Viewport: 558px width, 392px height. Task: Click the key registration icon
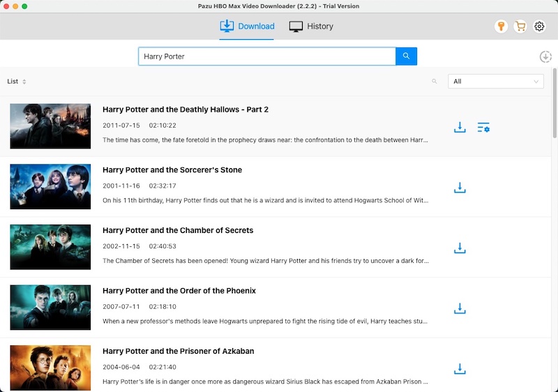[501, 27]
